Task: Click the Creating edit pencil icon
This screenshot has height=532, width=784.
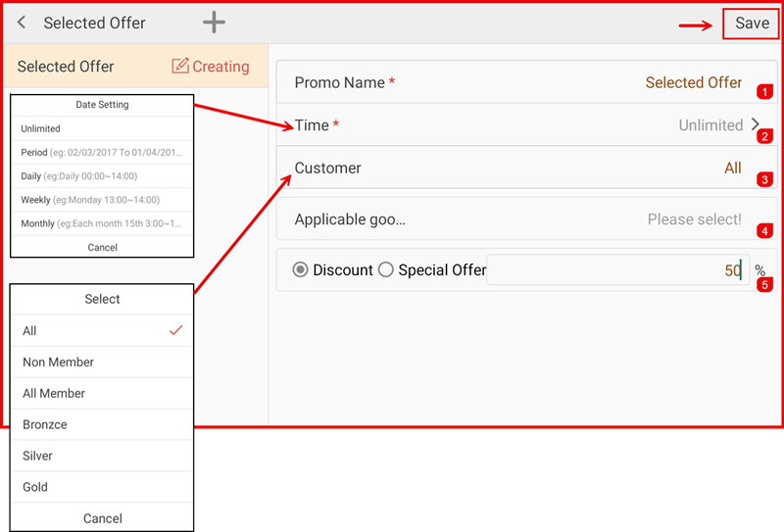Action: (180, 67)
